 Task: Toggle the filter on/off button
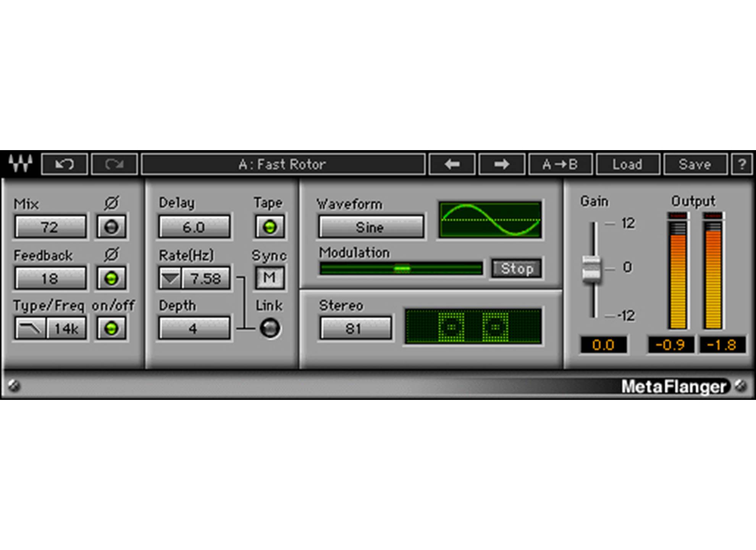111,328
